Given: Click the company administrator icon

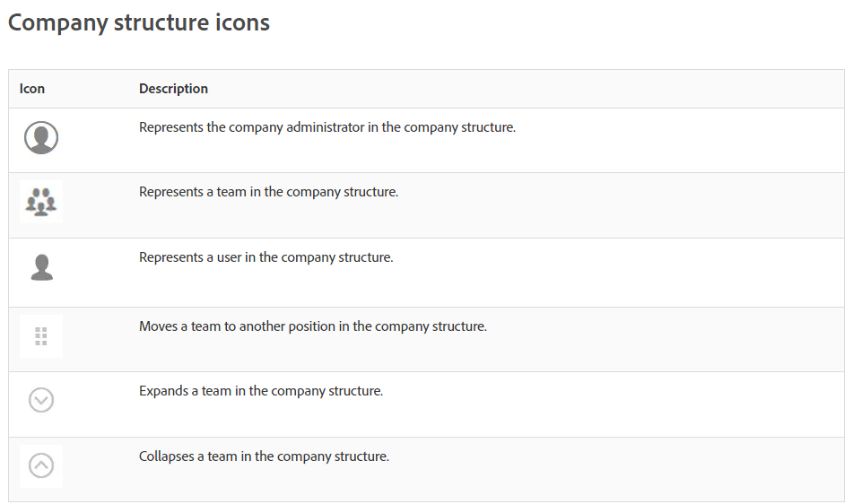Looking at the screenshot, I should 41,137.
